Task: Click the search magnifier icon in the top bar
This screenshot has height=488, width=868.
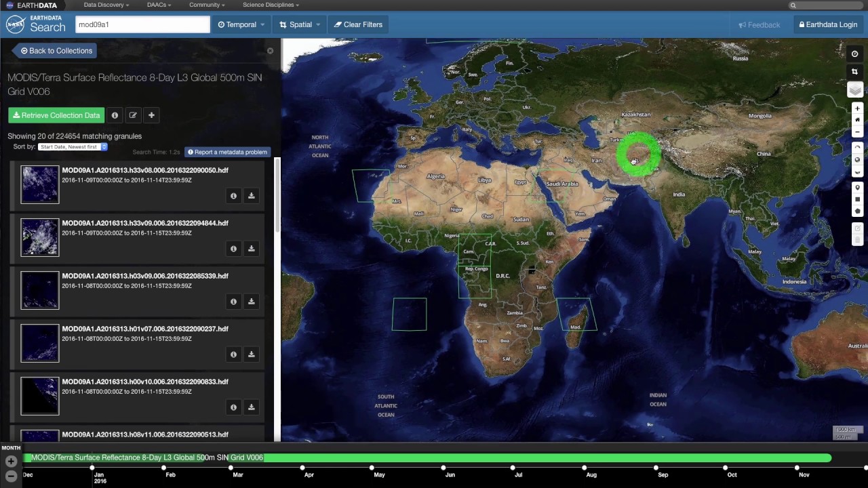Action: (x=793, y=5)
